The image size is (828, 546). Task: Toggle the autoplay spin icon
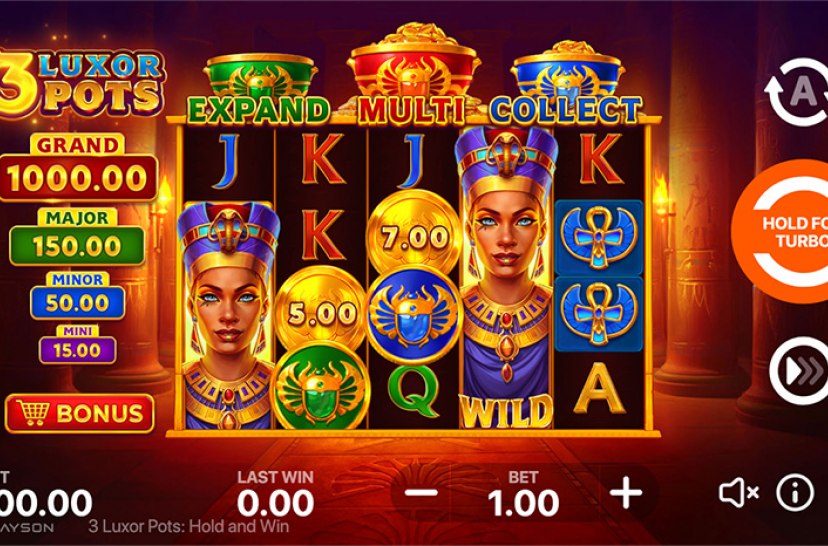click(798, 92)
